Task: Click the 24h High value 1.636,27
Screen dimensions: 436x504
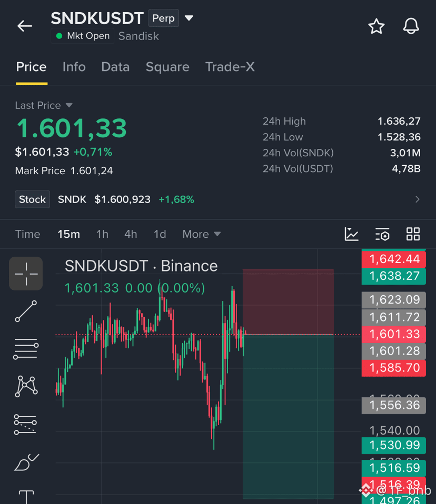Action: tap(399, 121)
